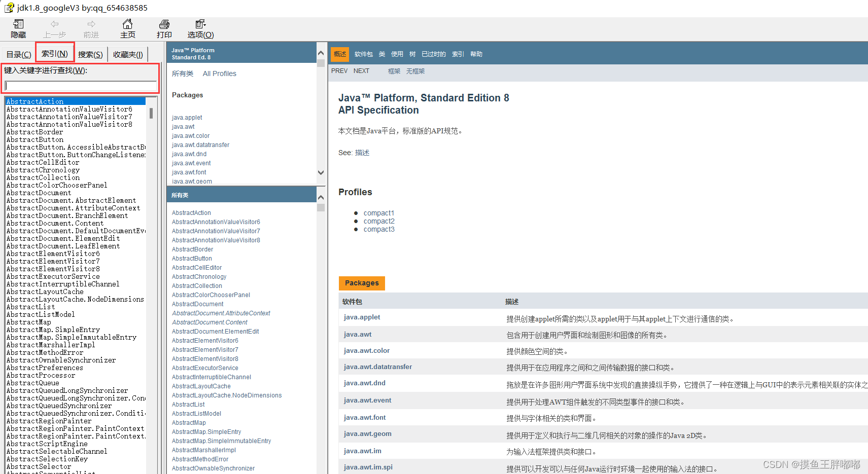The width and height of the screenshot is (868, 474).
Task: Open java.awt.datatransfer in the packages table
Action: coord(378,367)
